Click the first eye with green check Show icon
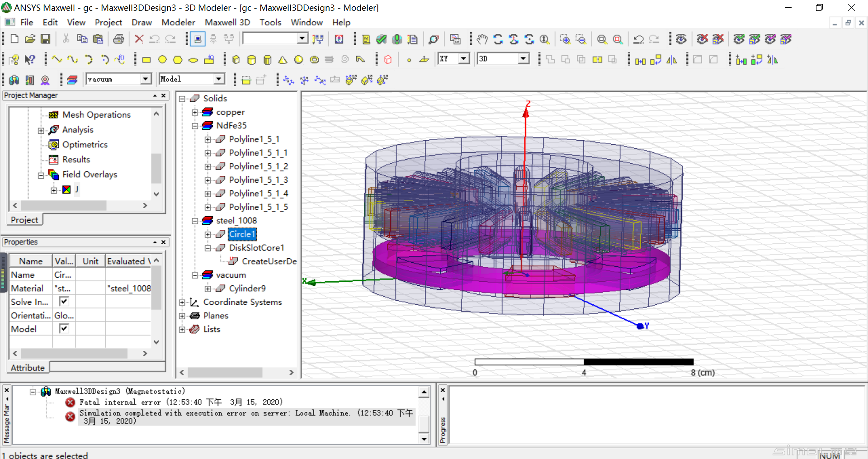 (739, 39)
